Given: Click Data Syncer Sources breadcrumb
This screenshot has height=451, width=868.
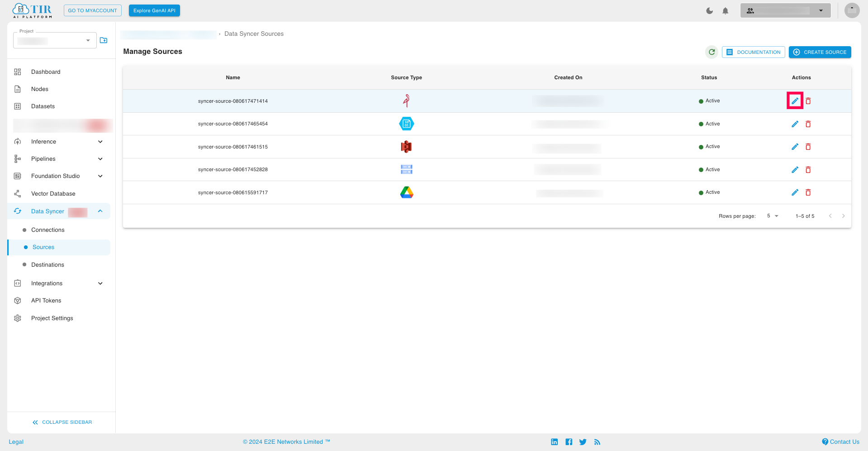Looking at the screenshot, I should click(x=254, y=34).
